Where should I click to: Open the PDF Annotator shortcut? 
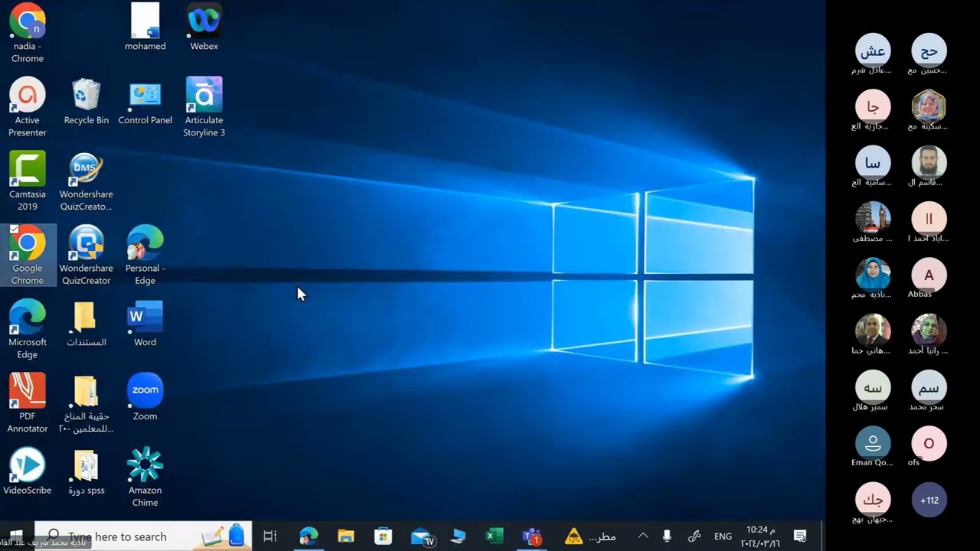[28, 404]
